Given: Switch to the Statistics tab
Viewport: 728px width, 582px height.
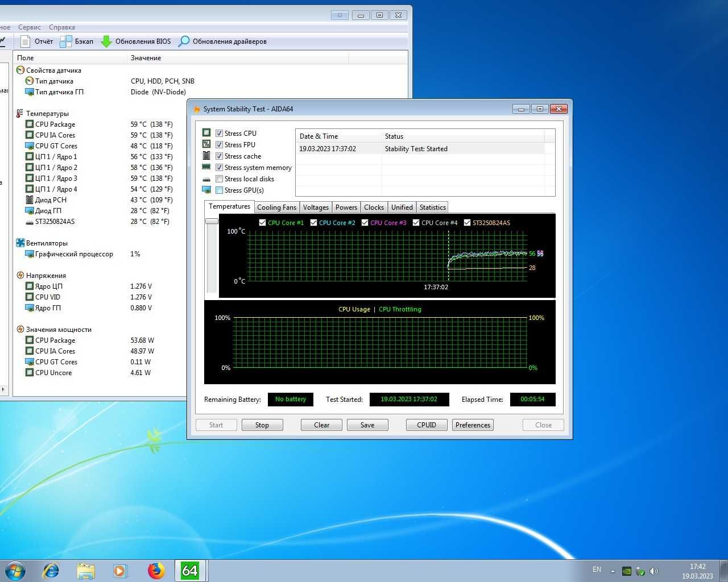Looking at the screenshot, I should coord(433,207).
